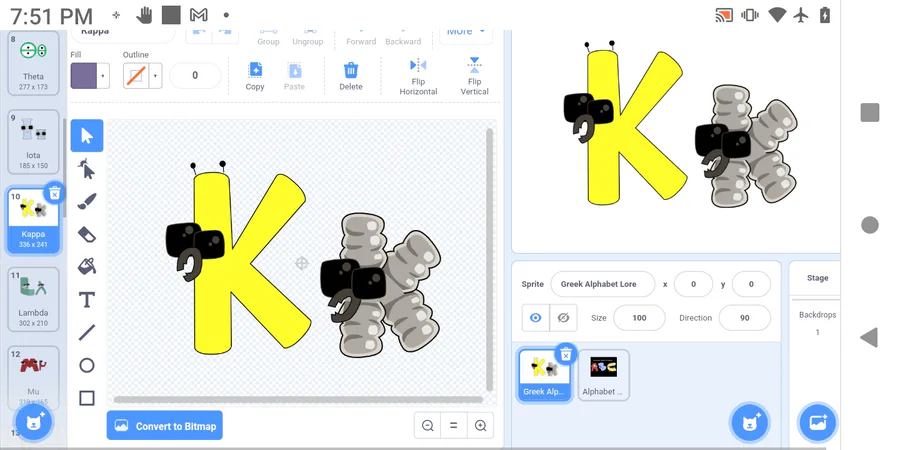The height and width of the screenshot is (450, 900).
Task: Edit the sprite name field
Action: coord(602,284)
